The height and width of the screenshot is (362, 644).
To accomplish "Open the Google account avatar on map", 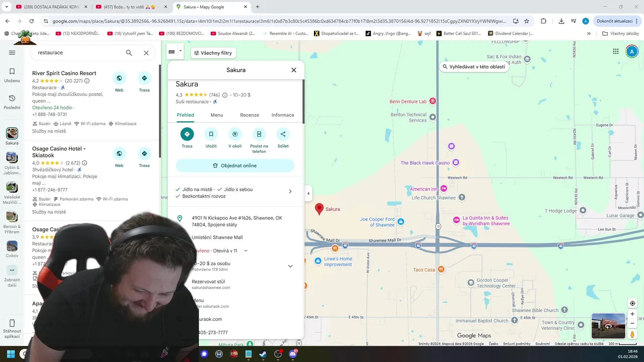I will pyautogui.click(x=632, y=51).
